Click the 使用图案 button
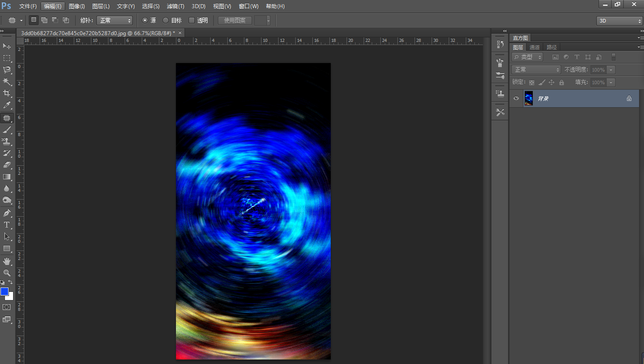The width and height of the screenshot is (644, 364). tap(235, 20)
